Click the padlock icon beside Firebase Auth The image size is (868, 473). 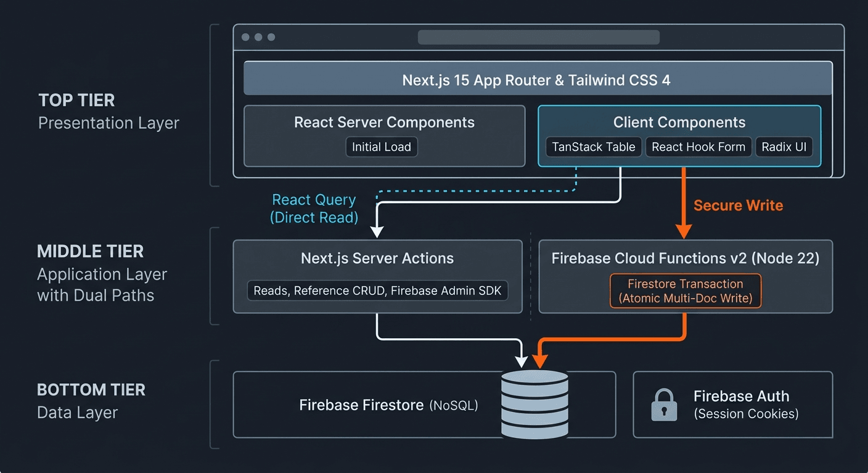tap(664, 405)
